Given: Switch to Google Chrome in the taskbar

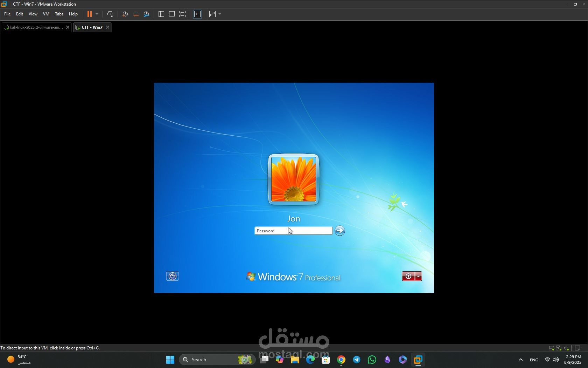Looking at the screenshot, I should [x=341, y=360].
